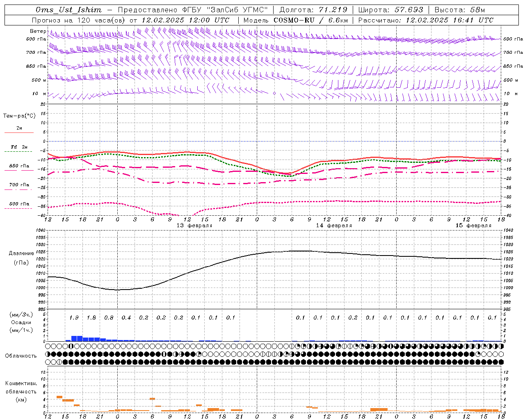Select the Тем-ра(°C) panel label
Image resolution: width=525 pixels, height=420 pixels.
[x=19, y=116]
